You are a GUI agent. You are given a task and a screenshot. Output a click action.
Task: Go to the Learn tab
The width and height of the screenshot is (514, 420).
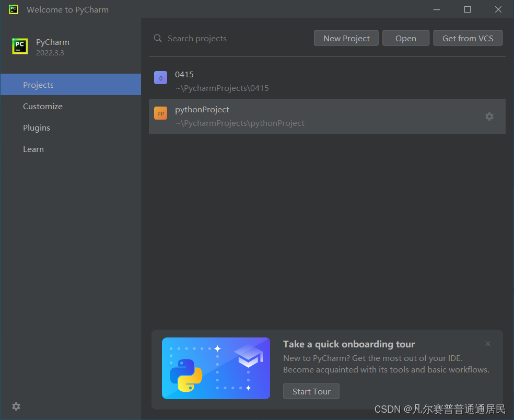tap(71, 149)
